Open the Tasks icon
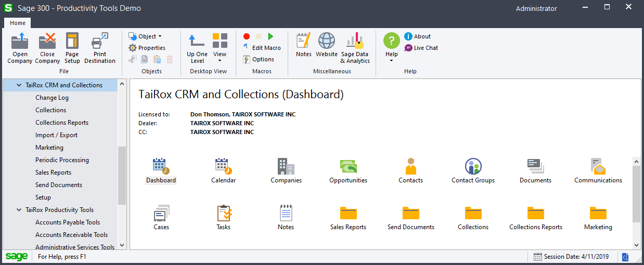 coord(224,213)
